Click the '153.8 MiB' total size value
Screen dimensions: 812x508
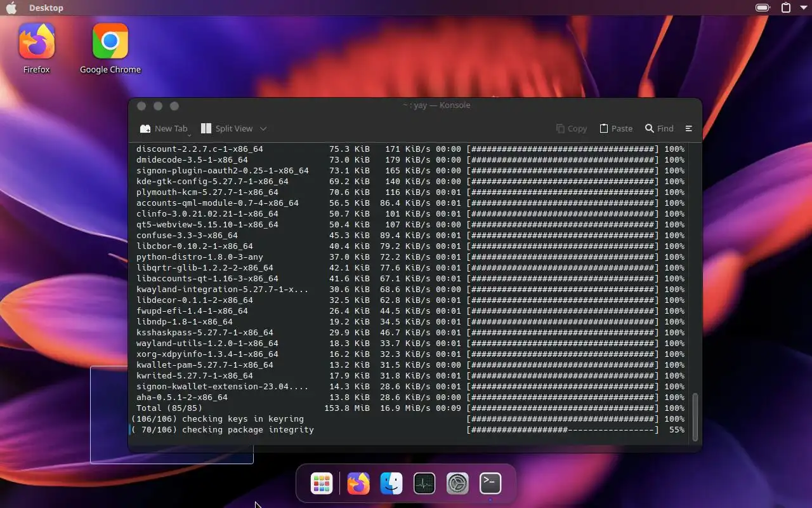(x=347, y=408)
